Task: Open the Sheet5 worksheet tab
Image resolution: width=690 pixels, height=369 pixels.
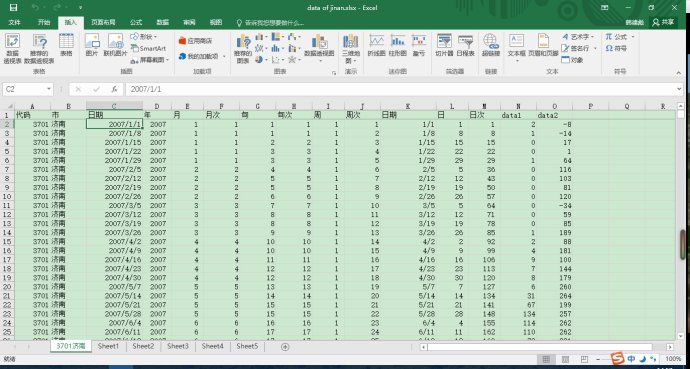Action: click(247, 347)
